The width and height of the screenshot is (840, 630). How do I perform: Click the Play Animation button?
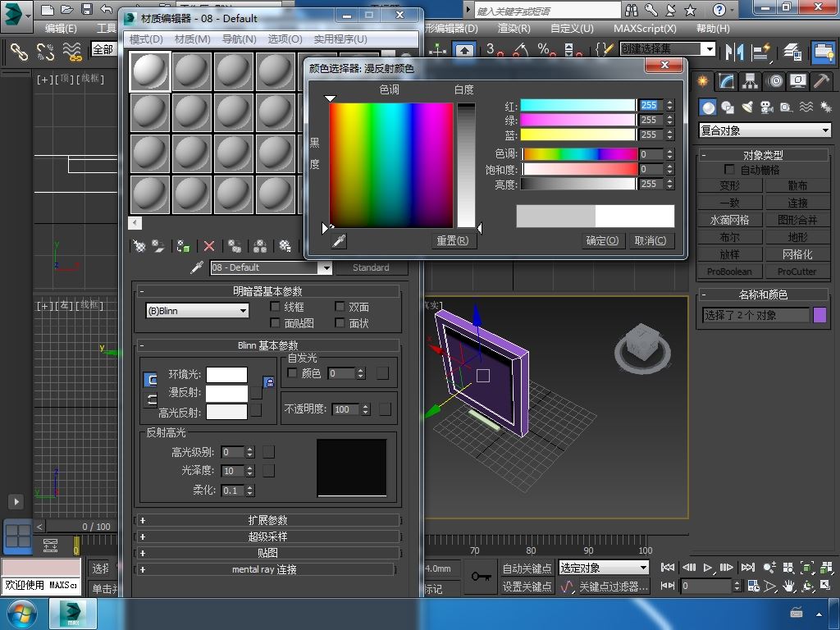click(708, 568)
